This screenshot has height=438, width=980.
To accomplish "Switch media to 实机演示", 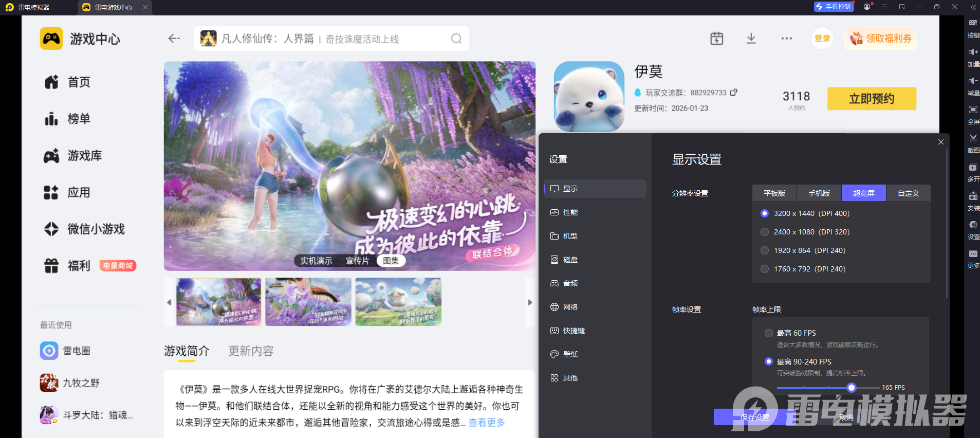I will 316,261.
